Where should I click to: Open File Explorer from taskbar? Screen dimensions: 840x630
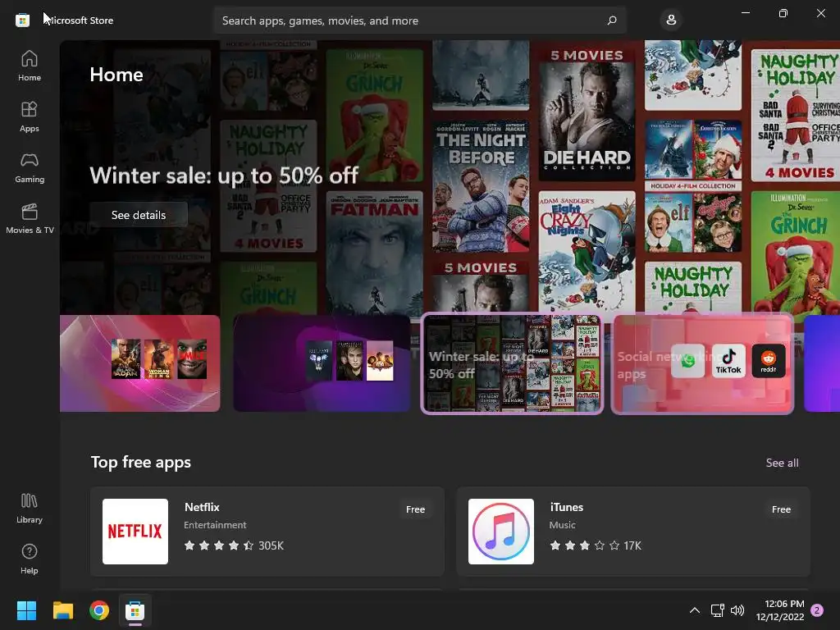click(x=62, y=610)
